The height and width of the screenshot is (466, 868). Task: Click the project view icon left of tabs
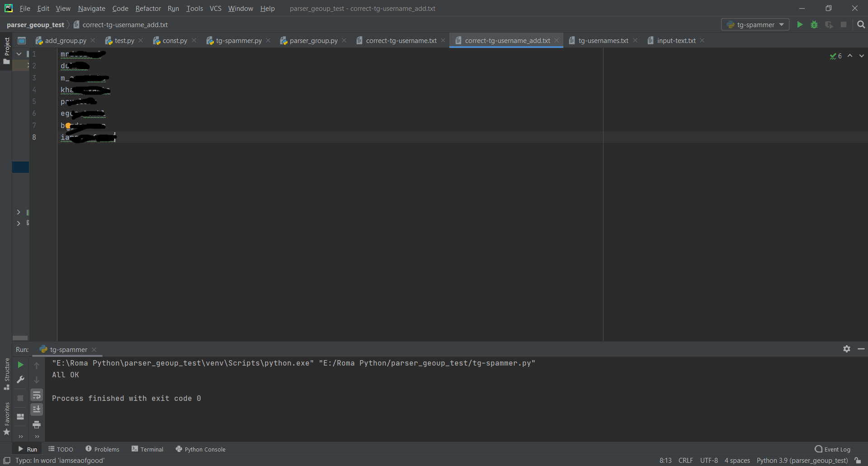point(21,41)
